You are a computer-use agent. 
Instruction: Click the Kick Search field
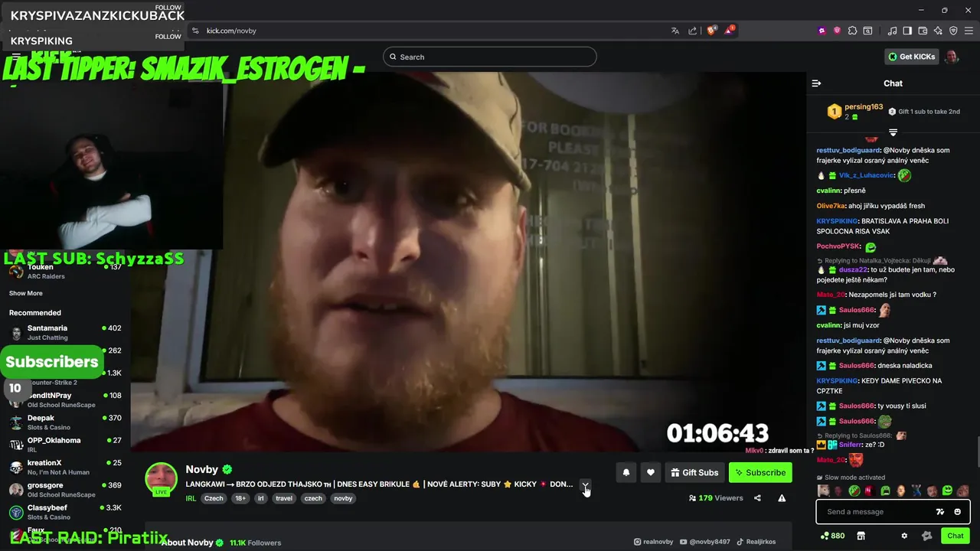point(489,57)
